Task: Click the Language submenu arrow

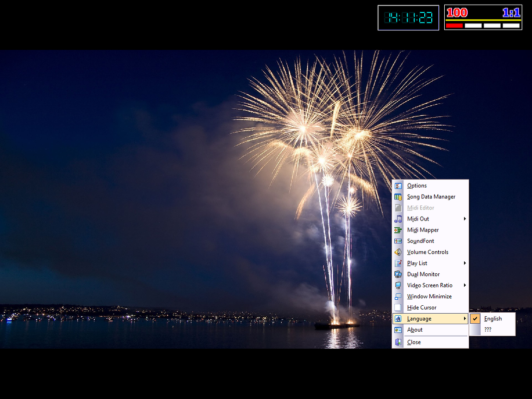Action: (465, 319)
